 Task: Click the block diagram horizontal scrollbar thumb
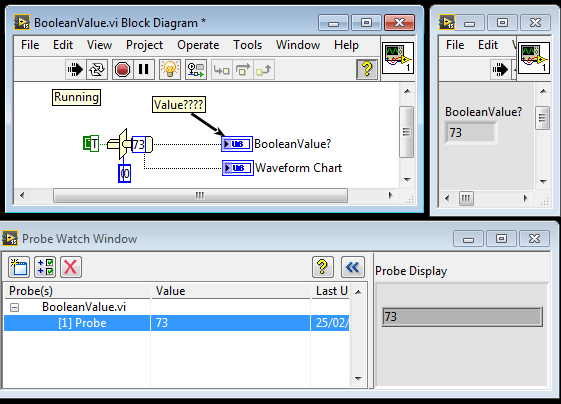(x=200, y=195)
